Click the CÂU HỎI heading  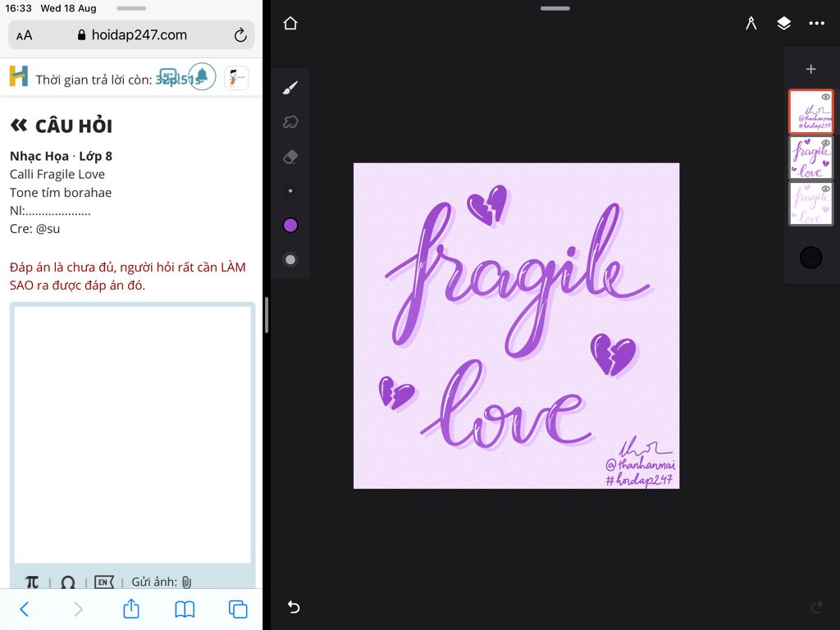(x=74, y=126)
